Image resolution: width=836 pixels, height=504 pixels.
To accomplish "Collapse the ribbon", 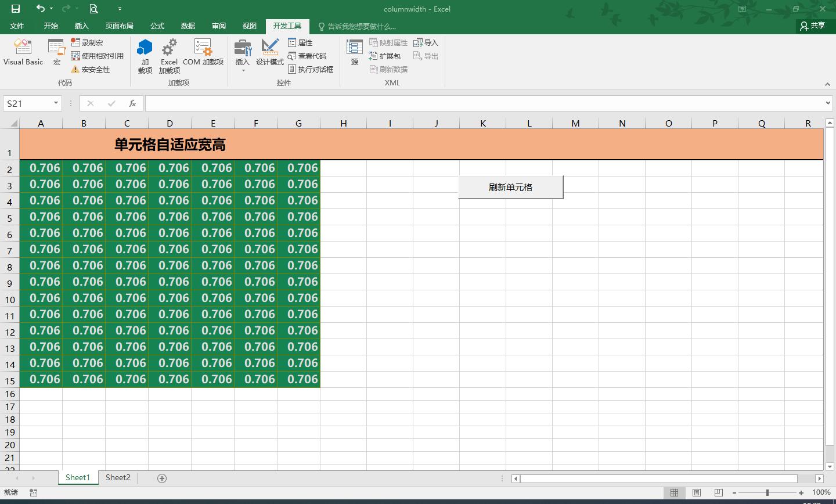I will pos(827,84).
